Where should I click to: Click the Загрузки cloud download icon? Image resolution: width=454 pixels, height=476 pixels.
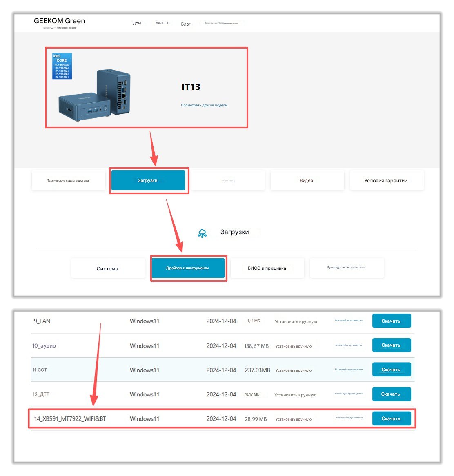[x=202, y=233]
